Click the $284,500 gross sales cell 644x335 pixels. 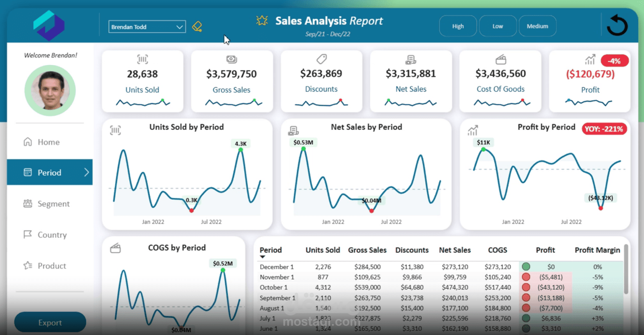pyautogui.click(x=367, y=267)
